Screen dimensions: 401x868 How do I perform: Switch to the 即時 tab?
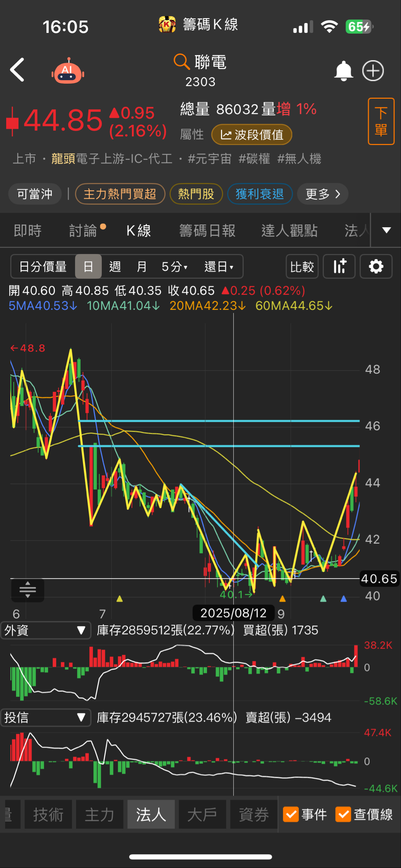pos(28,231)
